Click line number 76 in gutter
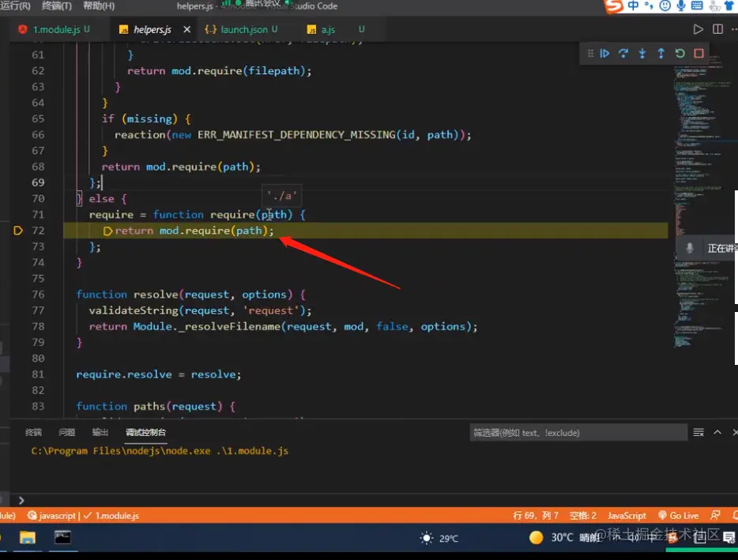The width and height of the screenshot is (738, 560). pos(38,295)
